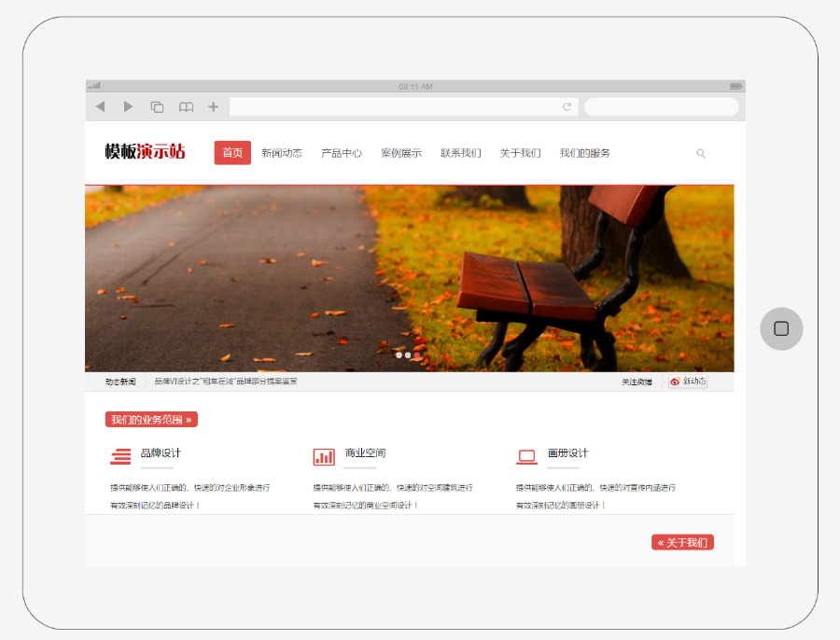
Task: Open the 商业空间 heading
Action: coord(365,453)
